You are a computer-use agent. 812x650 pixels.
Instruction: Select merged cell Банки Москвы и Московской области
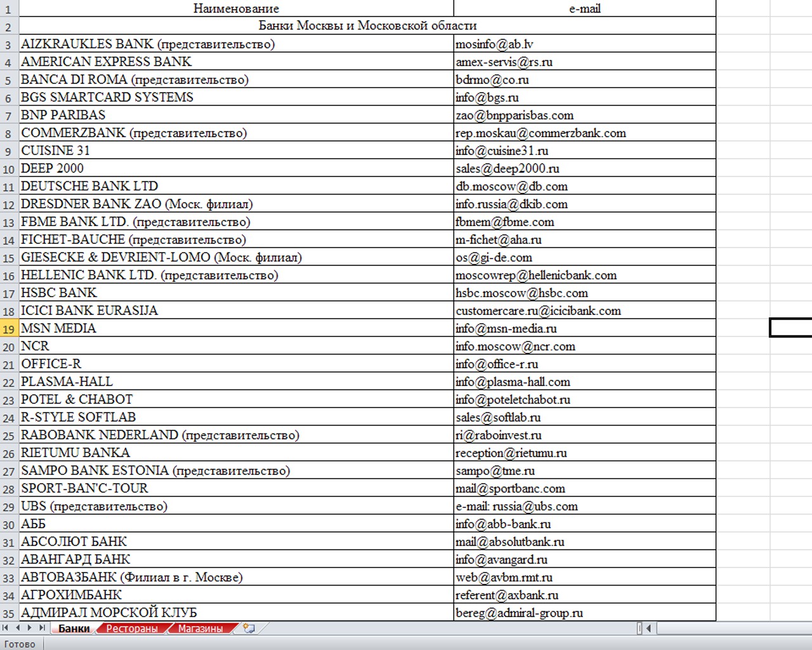tap(367, 25)
